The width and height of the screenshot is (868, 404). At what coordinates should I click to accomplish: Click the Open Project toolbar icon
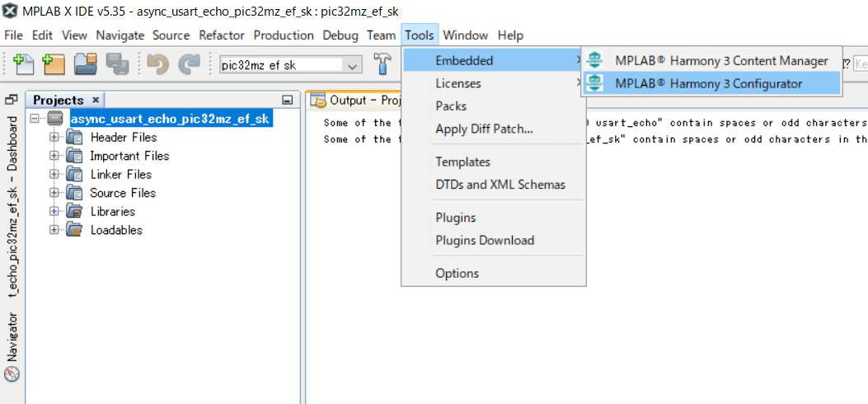pyautogui.click(x=86, y=64)
